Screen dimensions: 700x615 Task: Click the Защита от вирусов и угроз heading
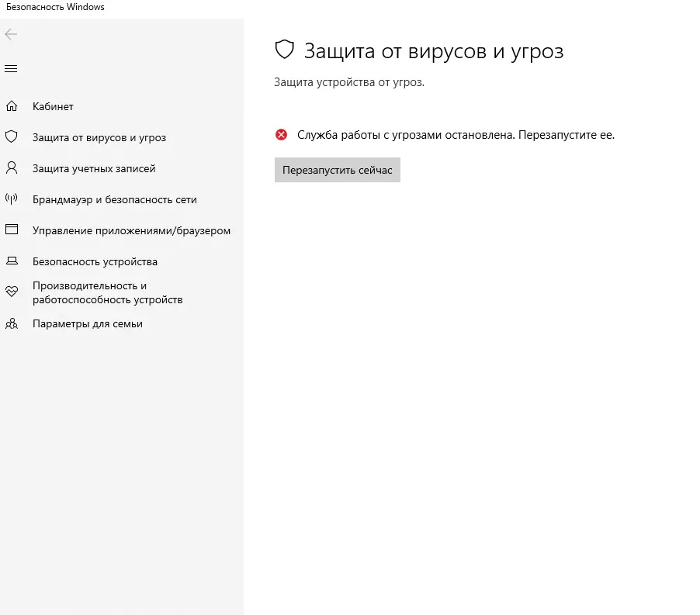pyautogui.click(x=434, y=51)
